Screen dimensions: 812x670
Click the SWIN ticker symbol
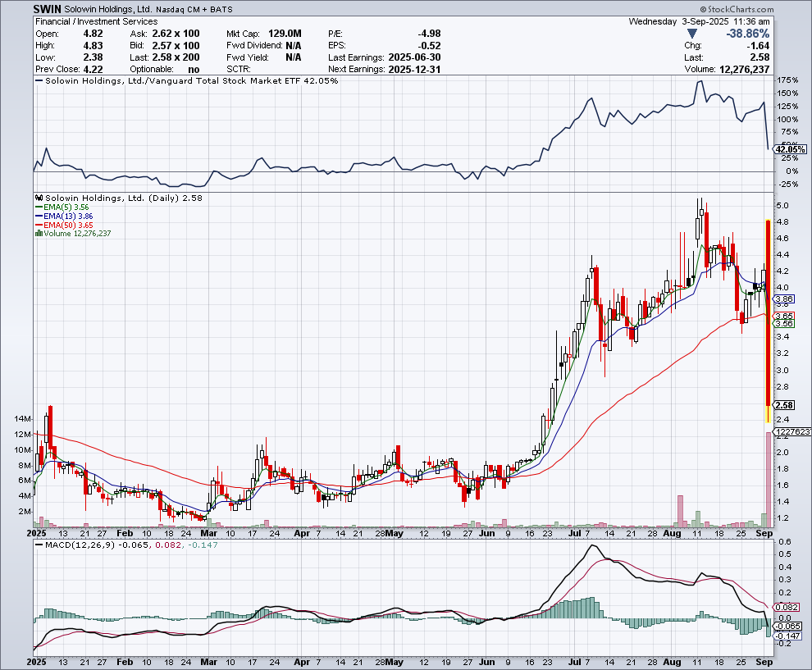coord(47,9)
